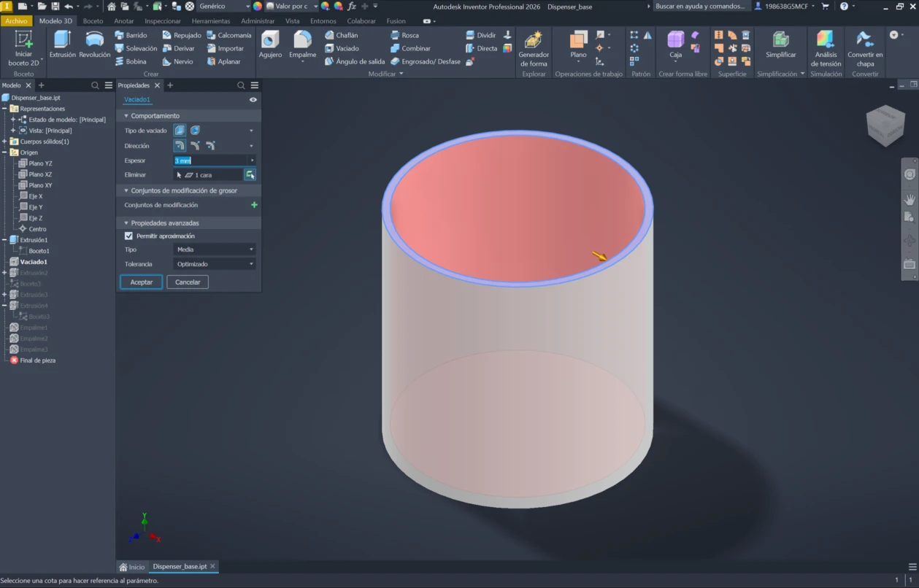The height and width of the screenshot is (588, 919).
Task: Select the ViewCube in the viewport
Action: point(885,125)
